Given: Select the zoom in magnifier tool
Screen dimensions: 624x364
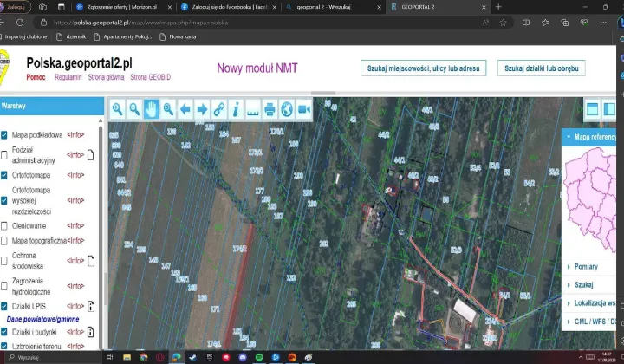Looking at the screenshot, I should click(117, 109).
